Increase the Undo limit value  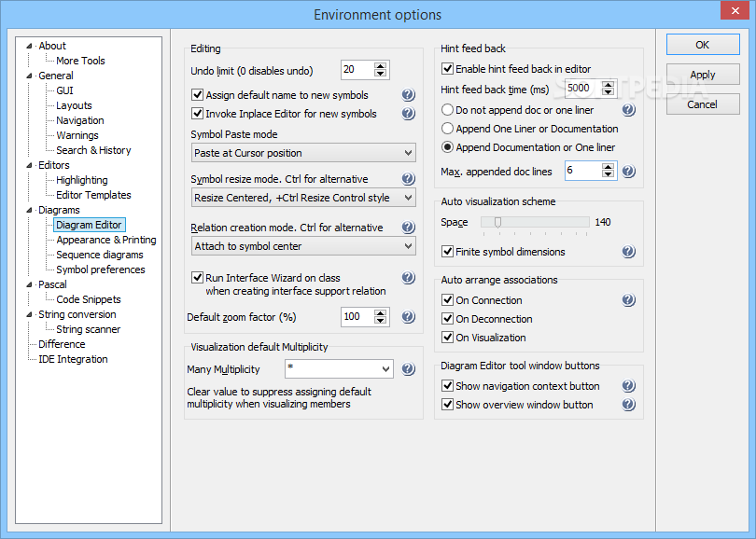pos(381,66)
